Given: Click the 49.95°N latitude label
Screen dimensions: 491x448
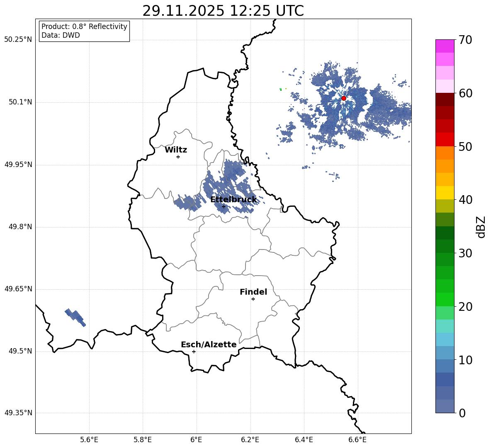Looking at the screenshot, I should tap(18, 165).
